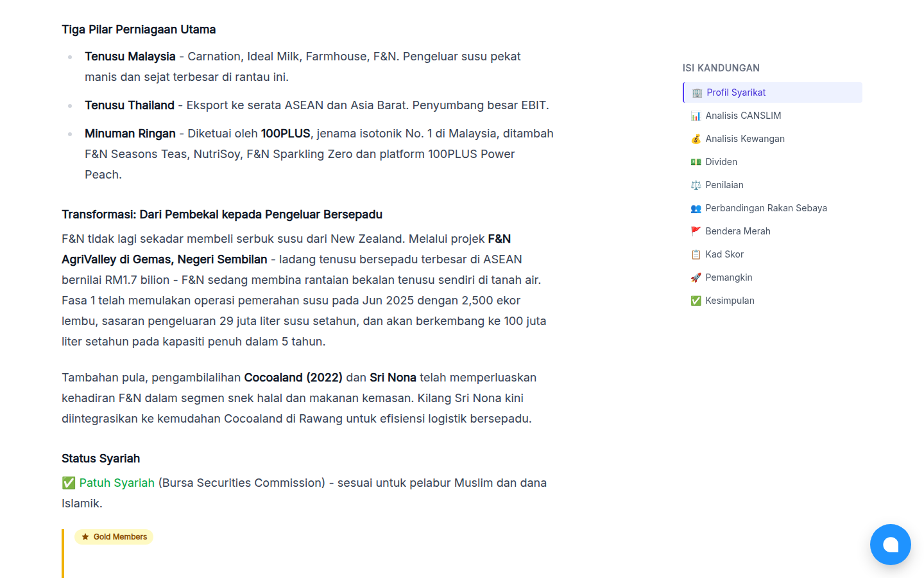This screenshot has width=924, height=578.
Task: Select Perbandingan Rakan Sebaya in contents
Action: pos(773,208)
